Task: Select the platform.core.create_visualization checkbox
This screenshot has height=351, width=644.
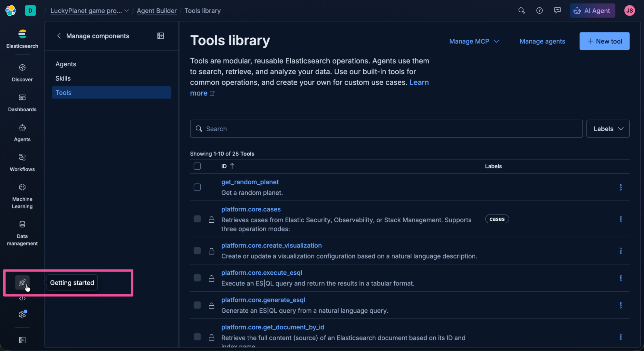Action: tap(197, 251)
